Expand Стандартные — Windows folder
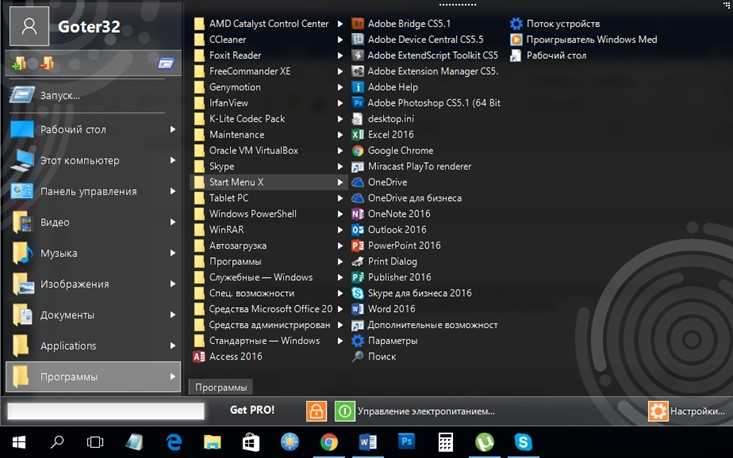Image resolution: width=733 pixels, height=458 pixels. (269, 341)
